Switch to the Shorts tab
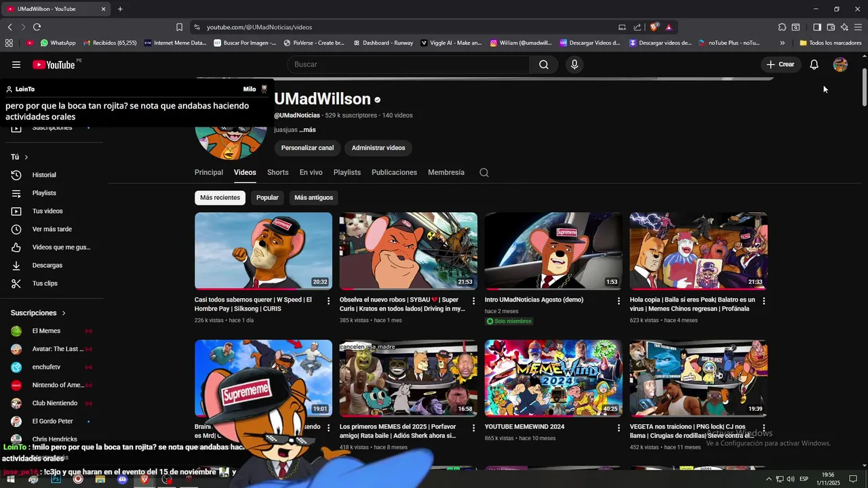The image size is (868, 488). pyautogui.click(x=277, y=172)
